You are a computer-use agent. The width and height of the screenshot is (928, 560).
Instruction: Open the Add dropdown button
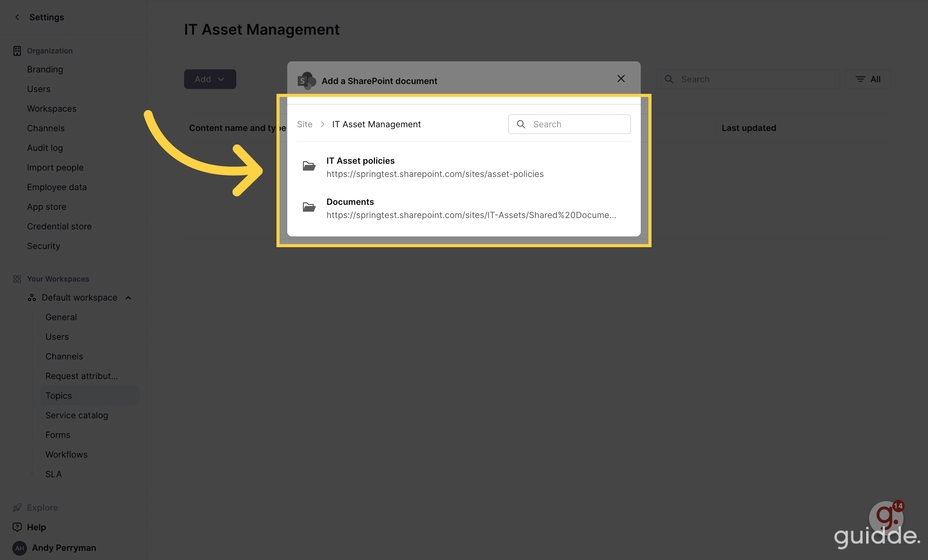(x=210, y=79)
